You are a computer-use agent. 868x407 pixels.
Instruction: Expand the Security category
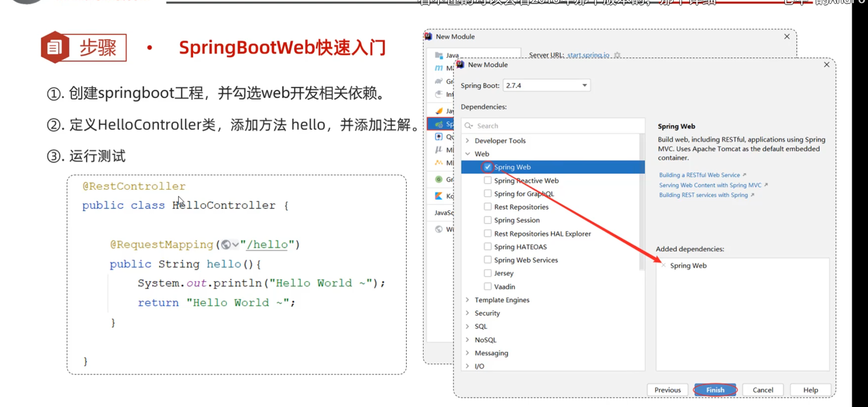point(467,313)
